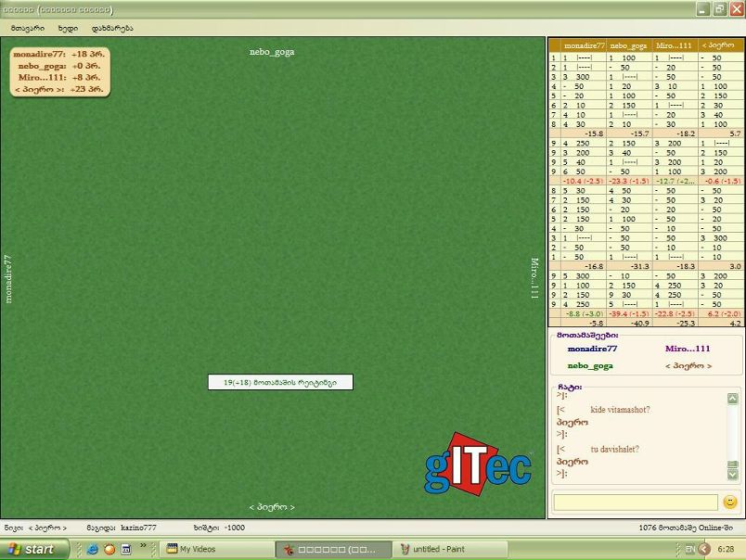Click the calculator quick launch icon

126,549
